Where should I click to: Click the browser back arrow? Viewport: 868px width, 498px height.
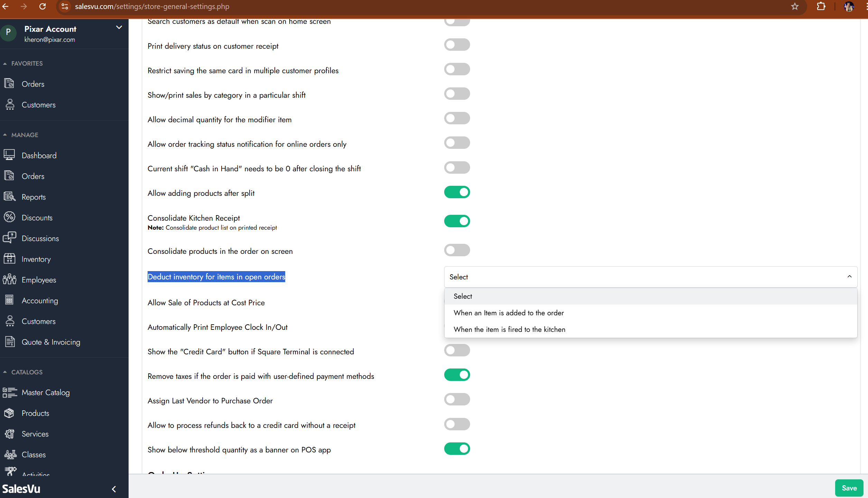[x=5, y=7]
